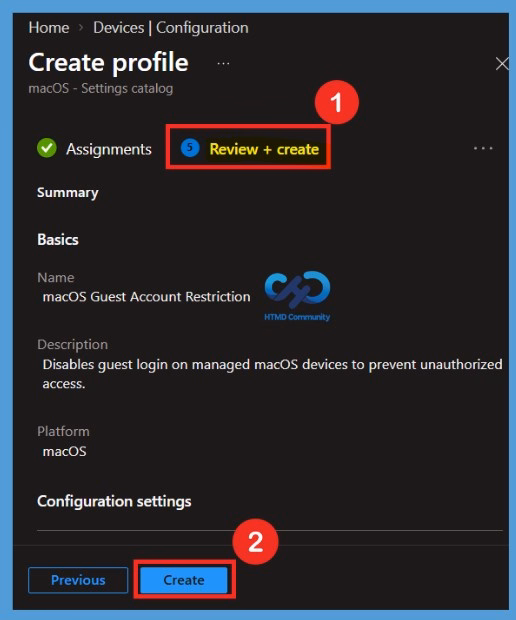The width and height of the screenshot is (516, 620).
Task: Open the ellipsis menu beside Create profile
Action: 223,64
